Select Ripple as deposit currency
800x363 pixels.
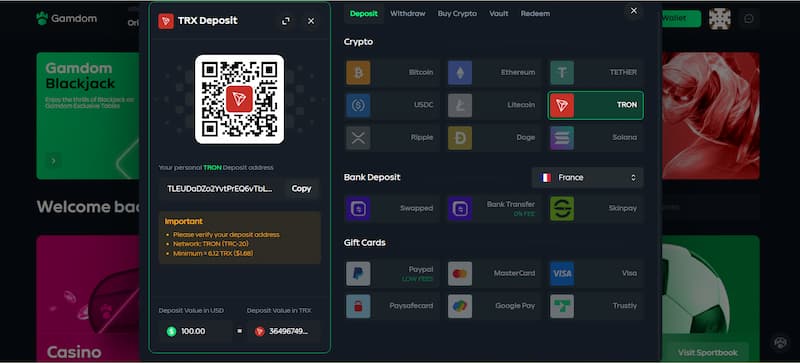pos(392,138)
